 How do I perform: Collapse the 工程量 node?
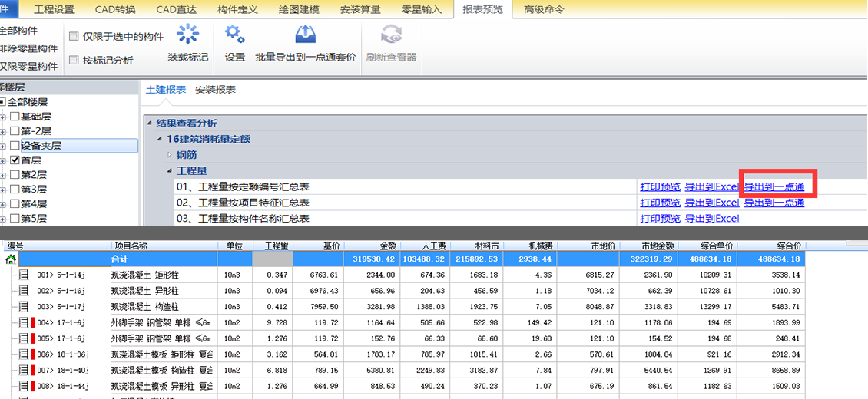tap(170, 171)
